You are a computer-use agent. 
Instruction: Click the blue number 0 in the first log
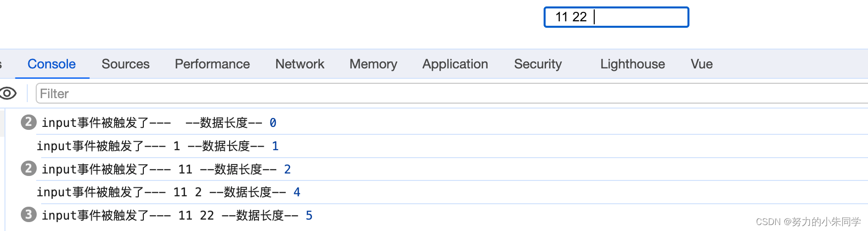click(273, 123)
